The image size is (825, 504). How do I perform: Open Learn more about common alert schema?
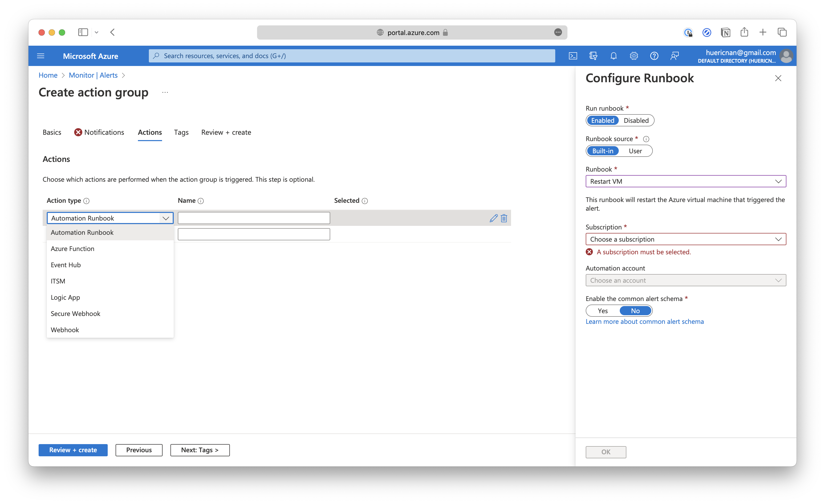(x=645, y=321)
